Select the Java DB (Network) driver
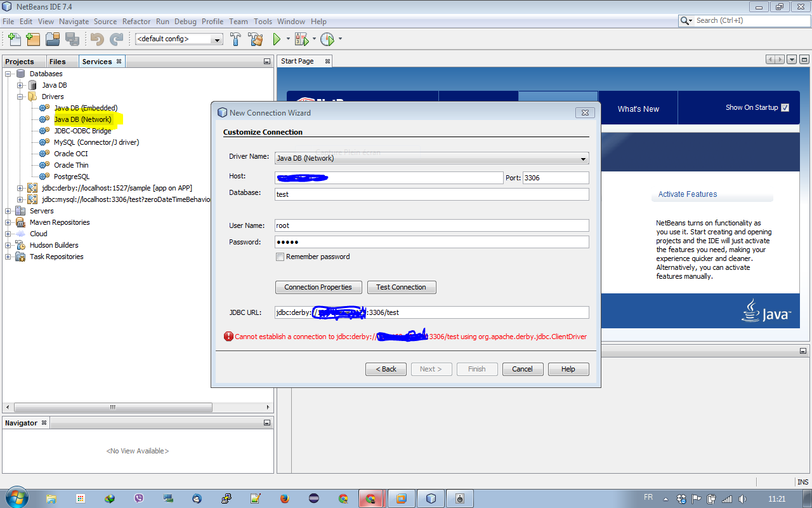 coord(82,119)
